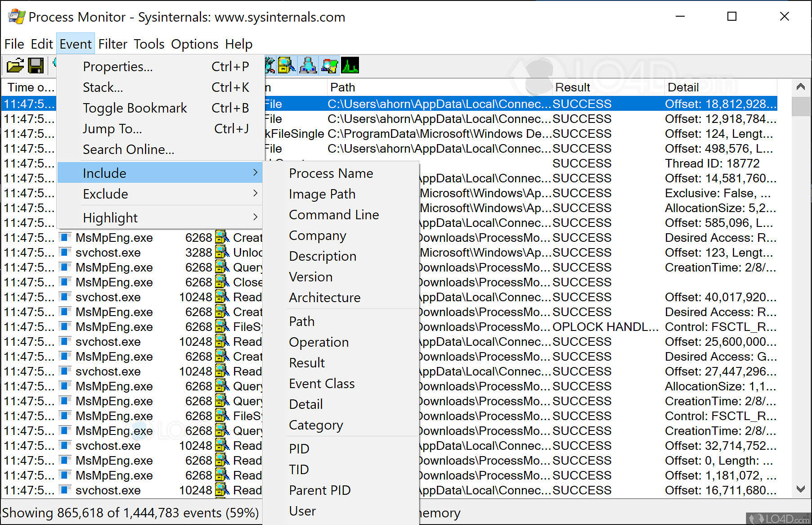812x525 pixels.
Task: Select the PID 3288 cell
Action: click(198, 253)
